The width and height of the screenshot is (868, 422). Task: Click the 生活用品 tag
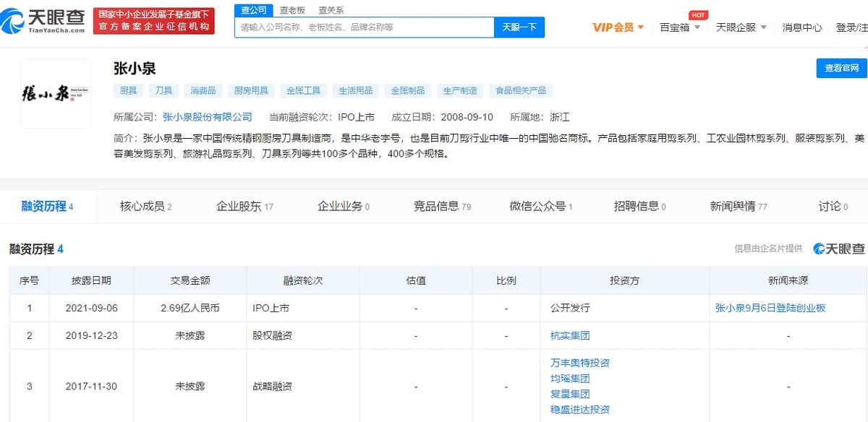point(355,90)
